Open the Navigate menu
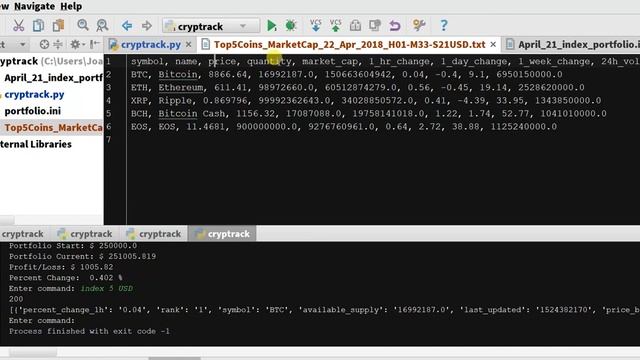 click(34, 6)
